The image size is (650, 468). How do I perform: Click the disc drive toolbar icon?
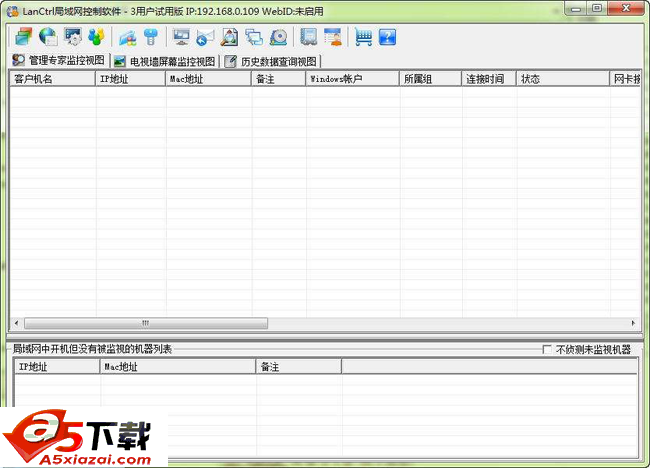[x=278, y=37]
